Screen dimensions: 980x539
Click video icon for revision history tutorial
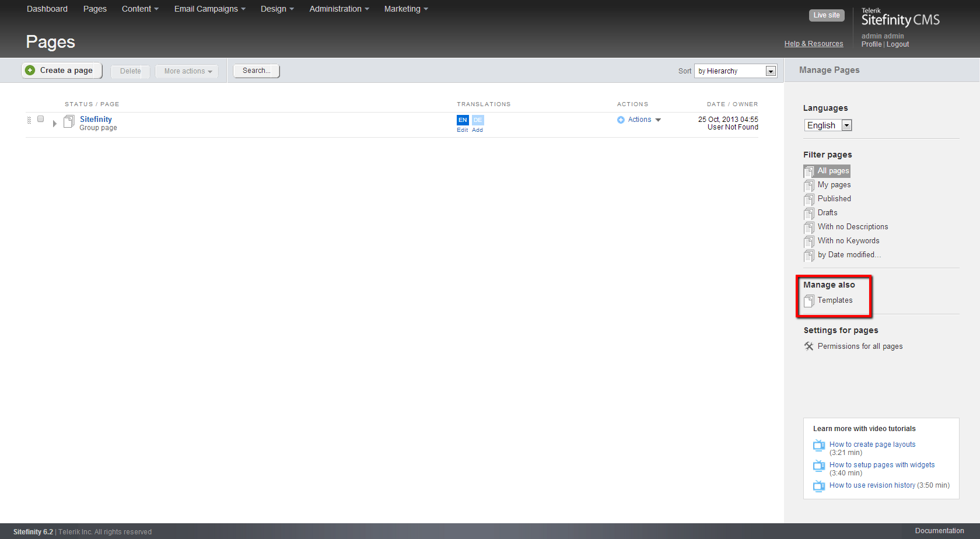coord(819,486)
